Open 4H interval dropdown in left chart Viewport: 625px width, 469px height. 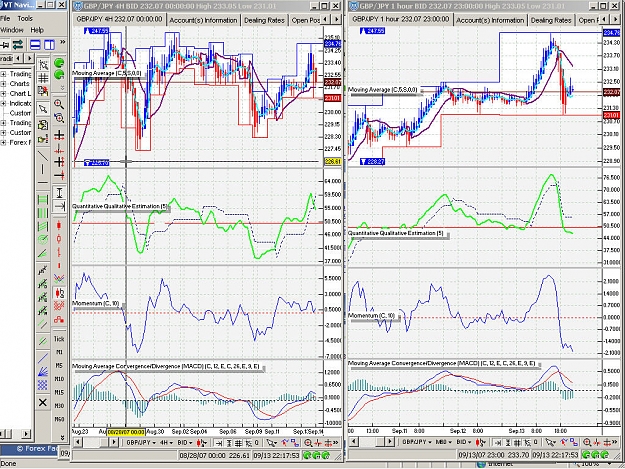(x=166, y=442)
